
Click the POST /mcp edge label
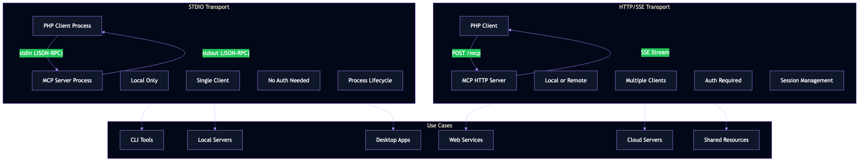[x=466, y=53]
